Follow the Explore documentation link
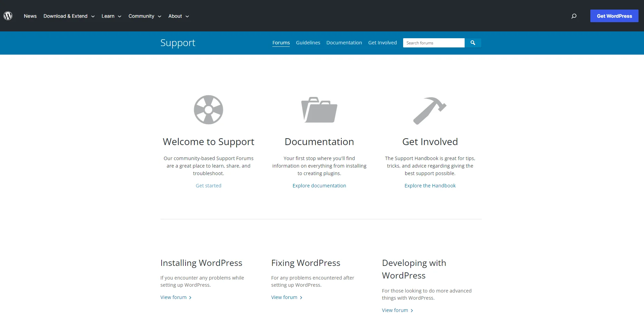 click(x=319, y=186)
